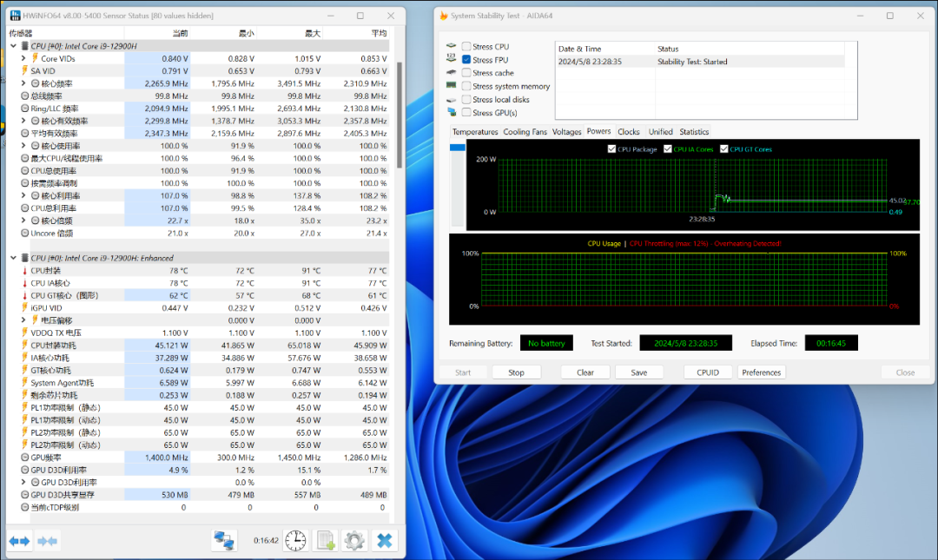938x560 pixels.
Task: Click the HWiNFO reset clock icon
Action: tap(295, 541)
